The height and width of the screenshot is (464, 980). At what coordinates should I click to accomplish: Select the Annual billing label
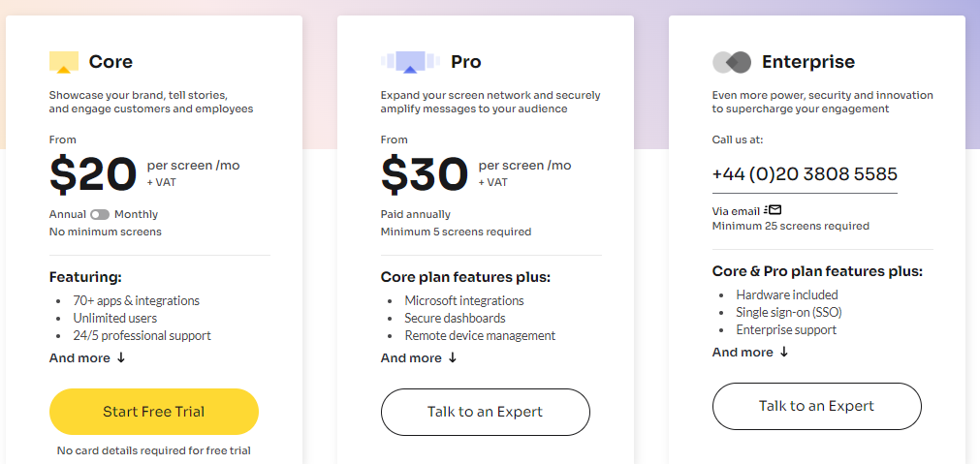[67, 214]
